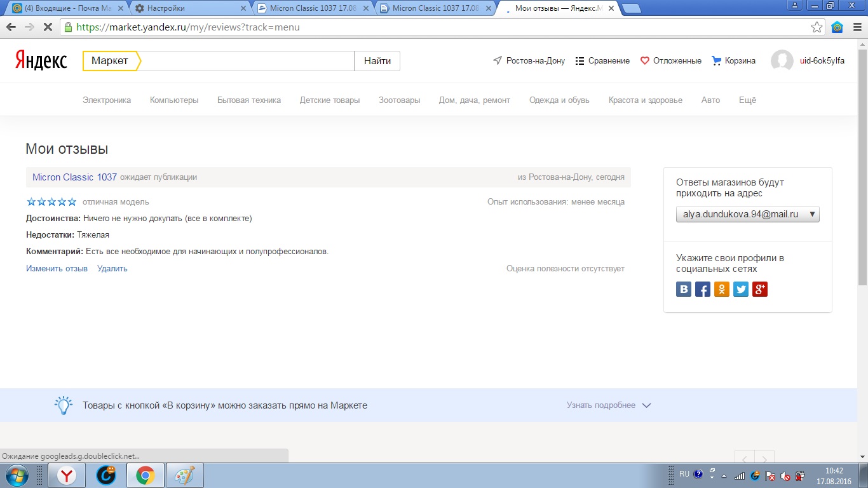
Task: Open the "uid-6ok5ylfa" account menu
Action: coord(822,61)
